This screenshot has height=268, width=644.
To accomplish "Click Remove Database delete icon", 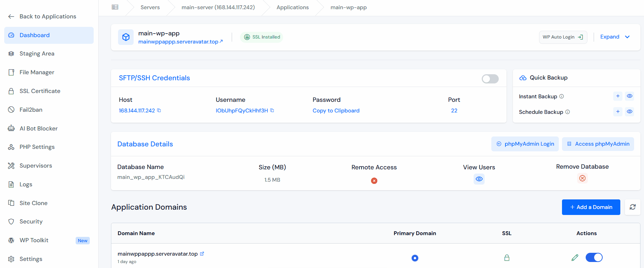I will click(x=582, y=178).
